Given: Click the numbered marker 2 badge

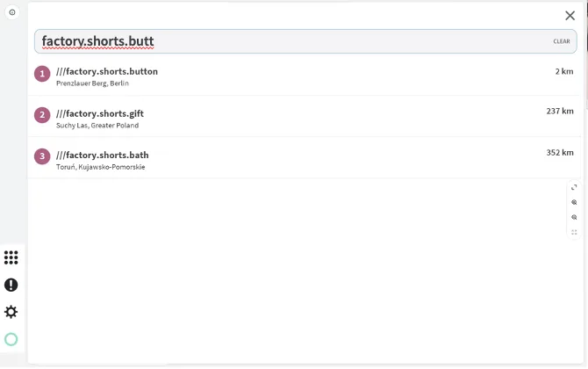Looking at the screenshot, I should (x=42, y=115).
